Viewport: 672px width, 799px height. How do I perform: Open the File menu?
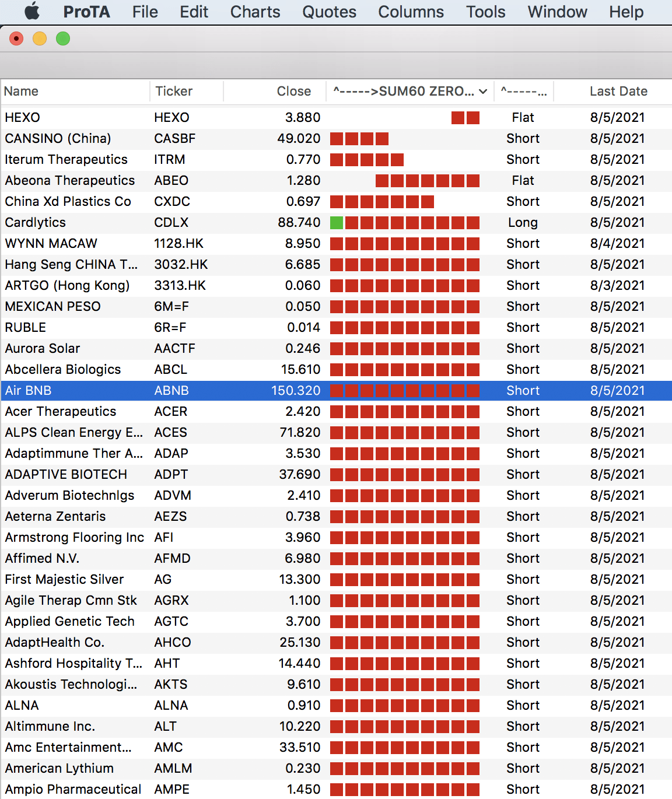[x=145, y=12]
